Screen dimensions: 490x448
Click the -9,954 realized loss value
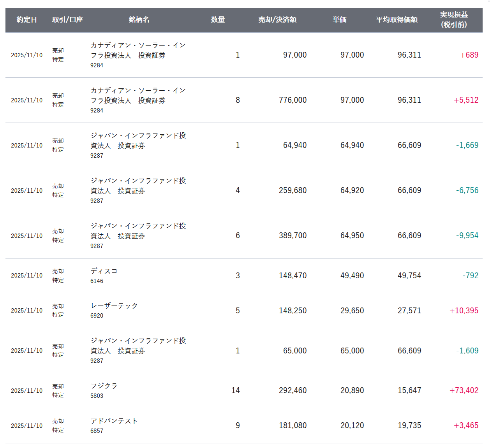pos(467,235)
